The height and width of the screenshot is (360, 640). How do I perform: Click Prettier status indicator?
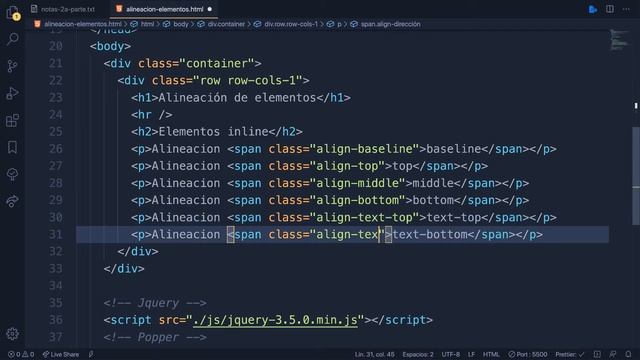(569, 354)
